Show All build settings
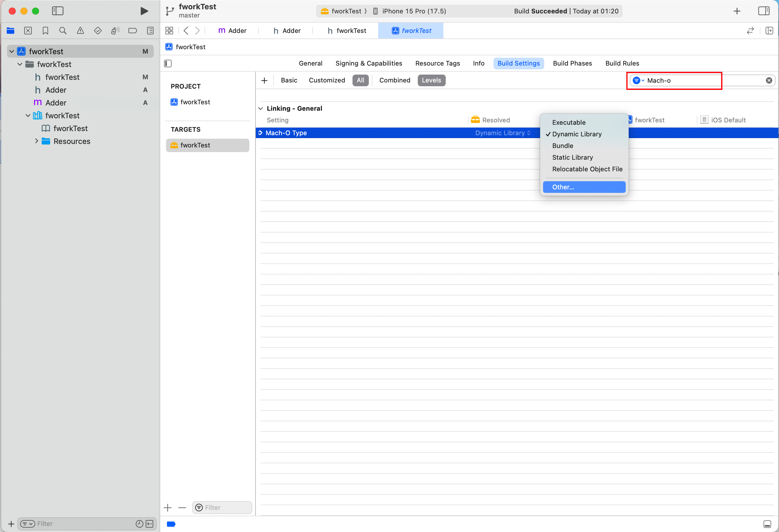Screen dimensions: 779x532 tap(360, 80)
